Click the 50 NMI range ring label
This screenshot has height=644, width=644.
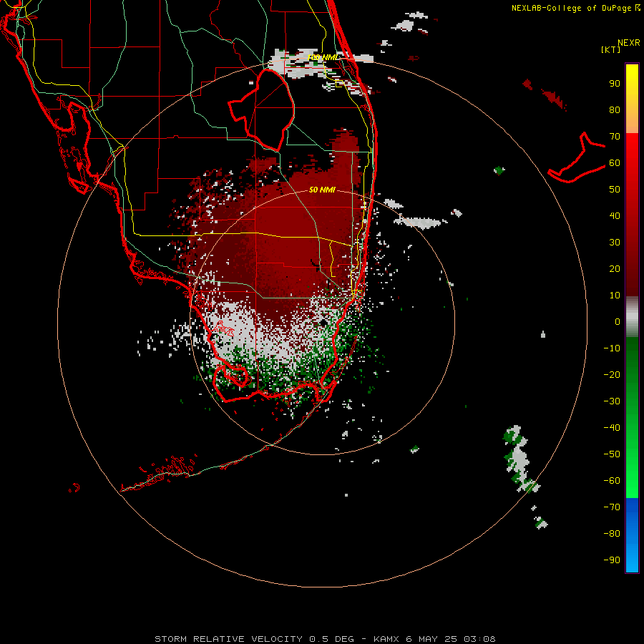point(322,190)
